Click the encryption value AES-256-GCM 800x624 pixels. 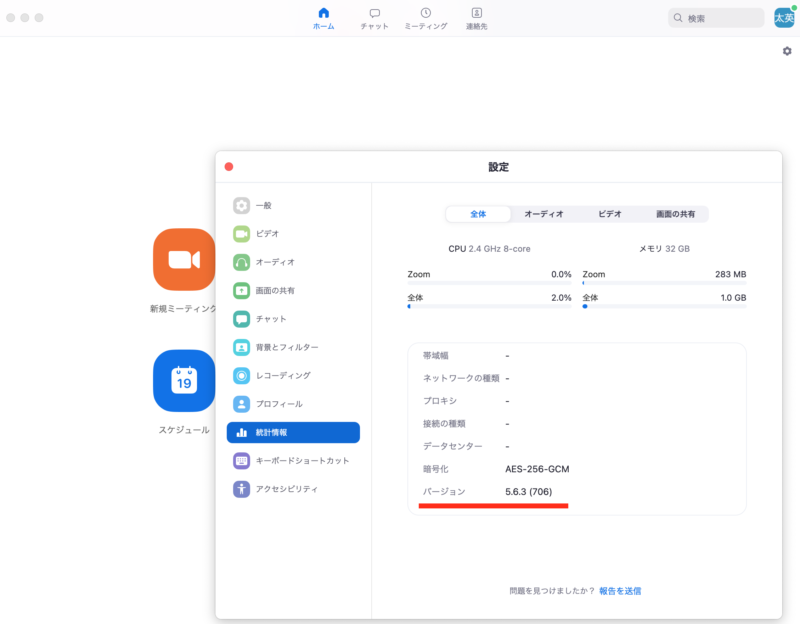(537, 469)
